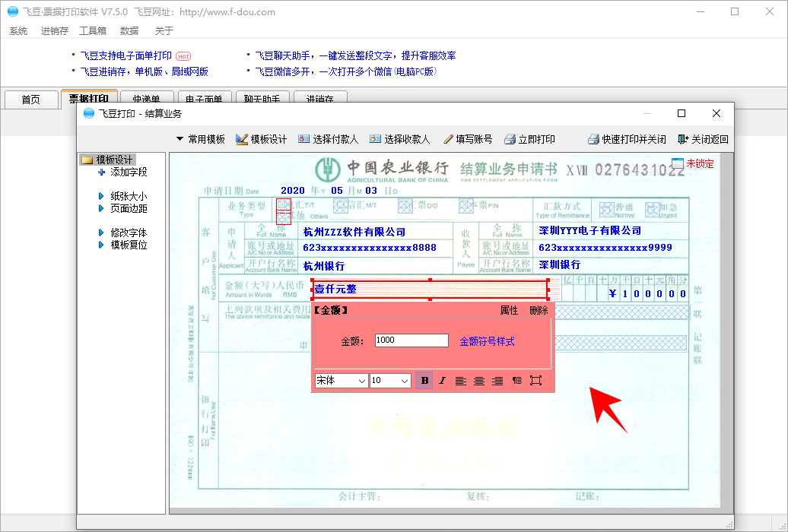Viewport: 788px width, 532px height.
Task: Switch to the 首页 tab
Action: tap(30, 100)
